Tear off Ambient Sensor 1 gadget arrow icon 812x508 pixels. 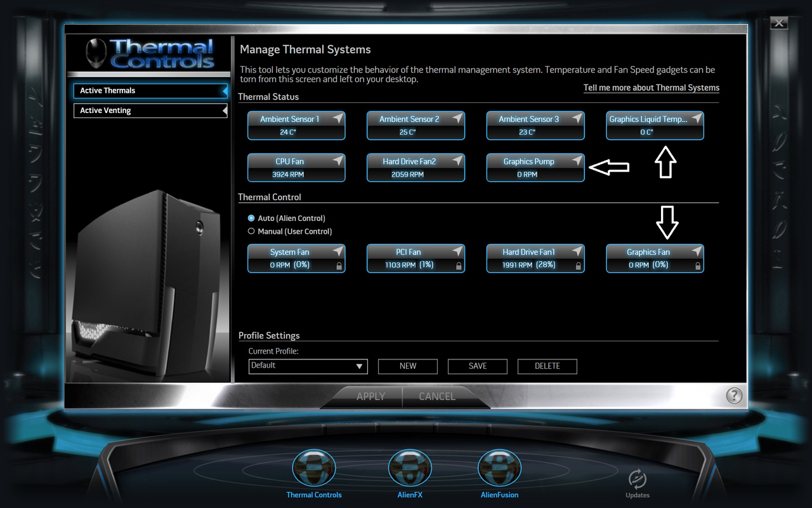pyautogui.click(x=338, y=119)
